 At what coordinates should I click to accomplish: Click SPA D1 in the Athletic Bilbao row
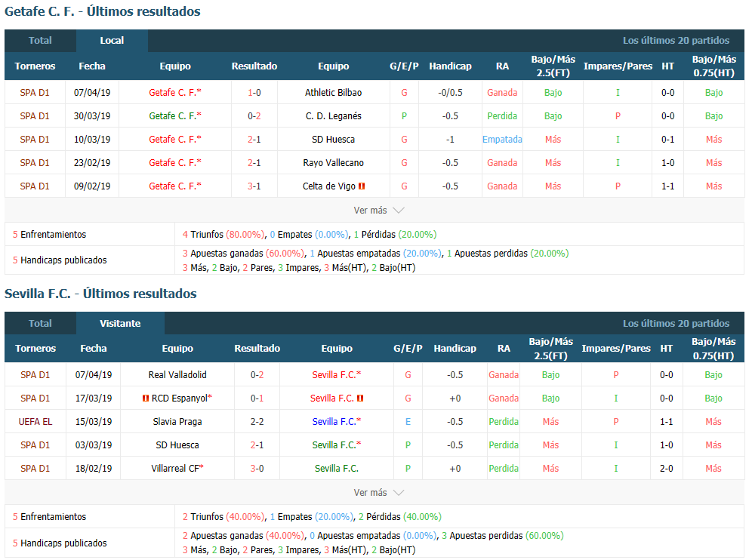(x=35, y=93)
